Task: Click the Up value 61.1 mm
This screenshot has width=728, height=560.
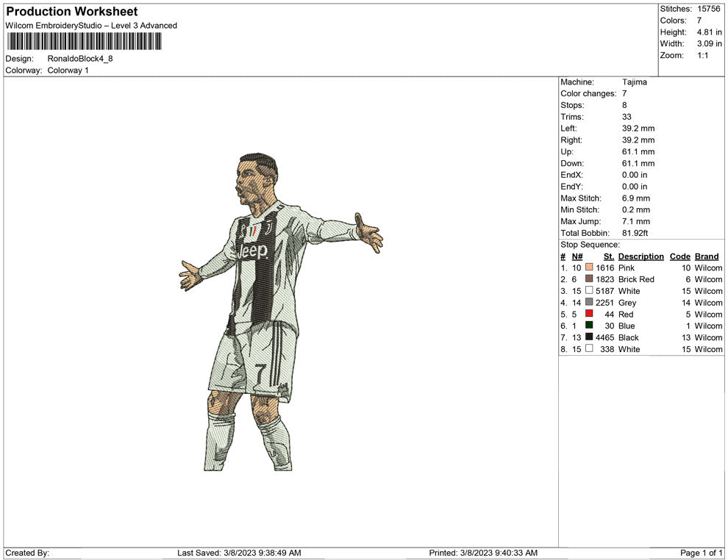Action: (x=638, y=151)
